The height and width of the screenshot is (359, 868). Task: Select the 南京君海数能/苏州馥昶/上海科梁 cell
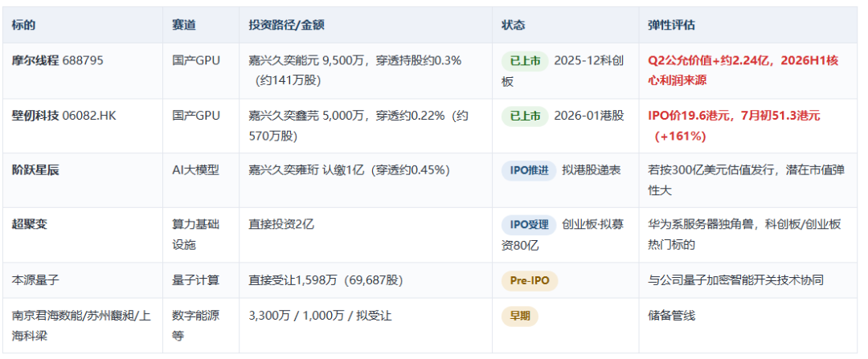click(x=83, y=326)
